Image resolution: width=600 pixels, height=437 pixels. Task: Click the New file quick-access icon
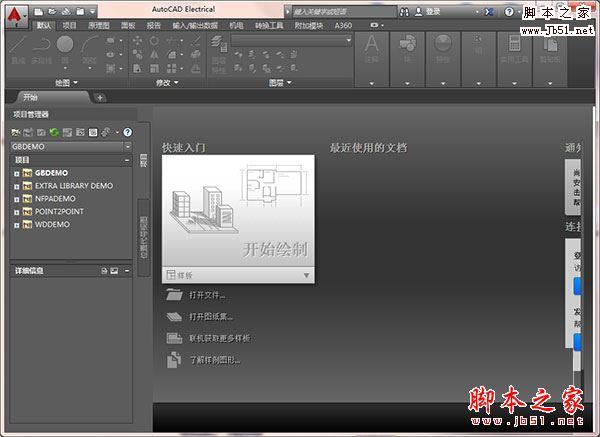click(39, 12)
